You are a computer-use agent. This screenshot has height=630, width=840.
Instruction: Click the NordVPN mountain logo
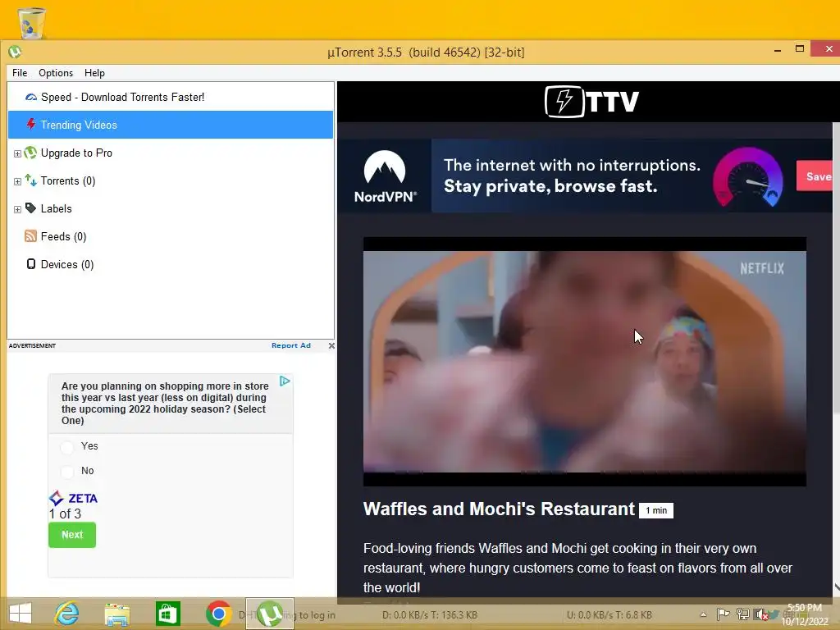[x=385, y=177]
